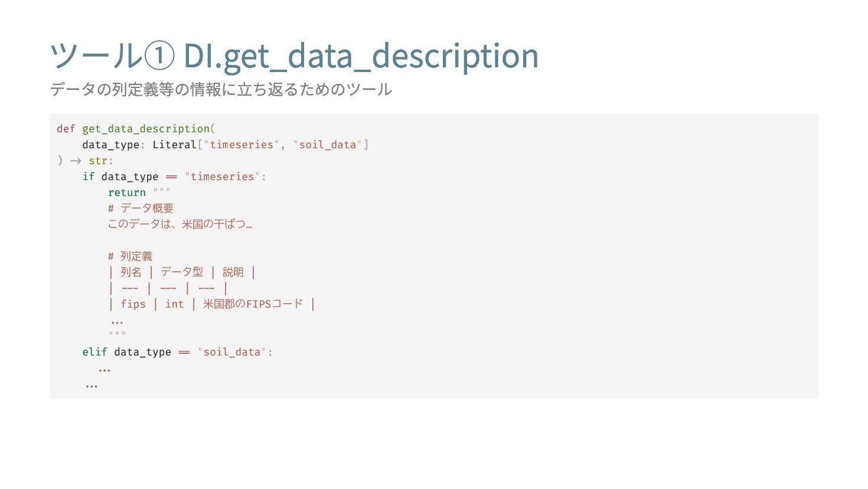The height and width of the screenshot is (489, 868).
Task: Click the circled number ① in title
Action: click(x=159, y=56)
